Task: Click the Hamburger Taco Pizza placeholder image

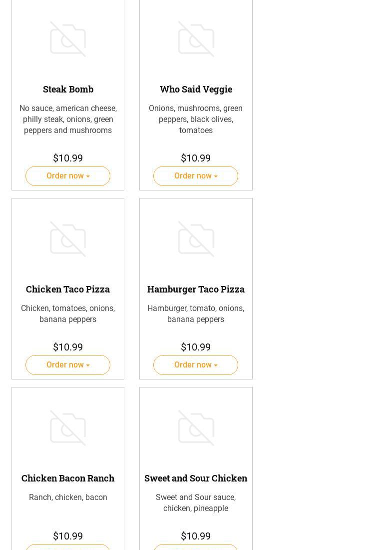Action: point(196,239)
